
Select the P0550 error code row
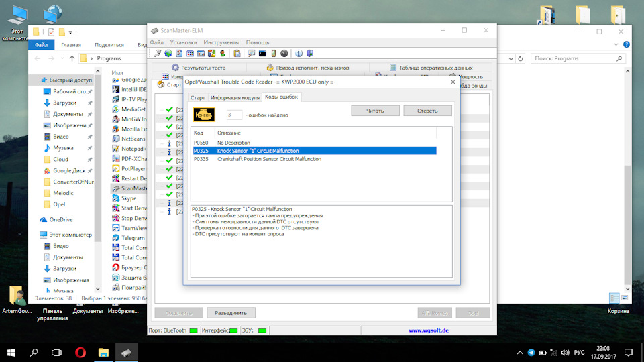click(x=315, y=143)
